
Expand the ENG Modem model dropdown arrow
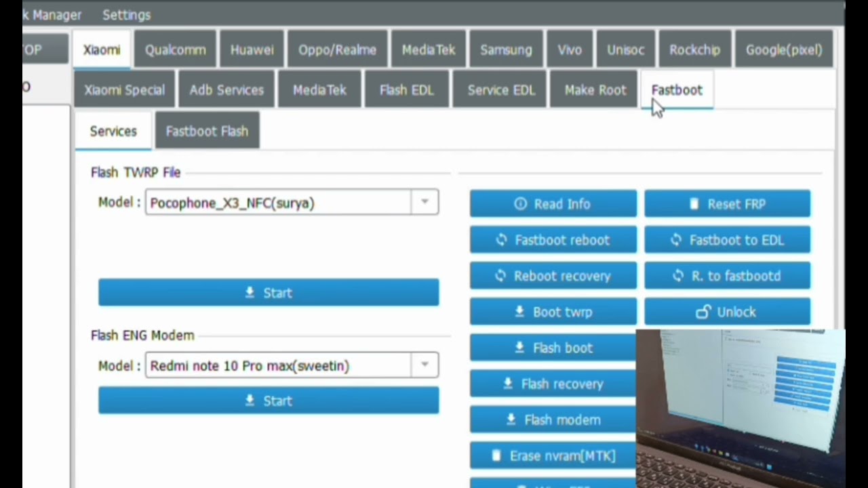[x=425, y=365]
